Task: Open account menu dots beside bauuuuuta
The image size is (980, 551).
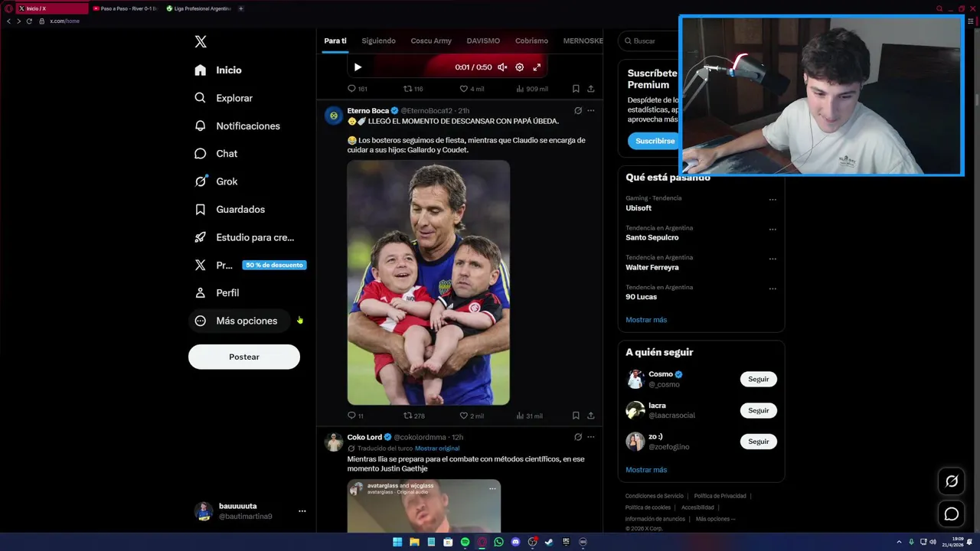Action: 302,511
